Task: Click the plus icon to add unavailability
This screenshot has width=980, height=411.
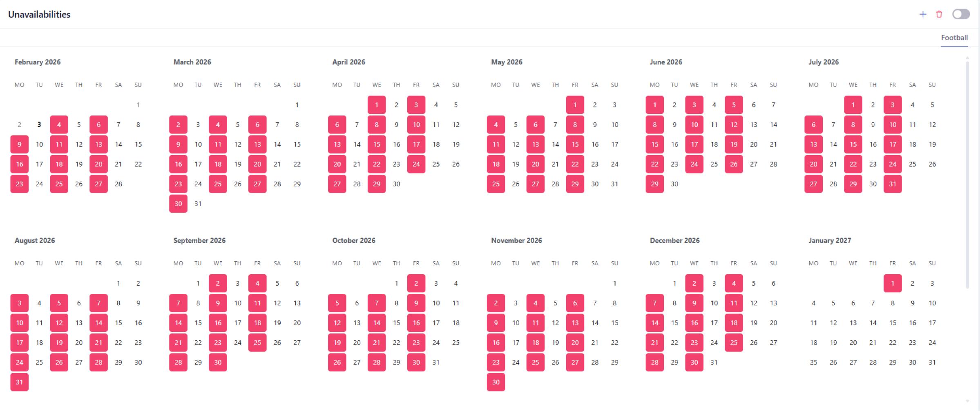Action: (922, 14)
